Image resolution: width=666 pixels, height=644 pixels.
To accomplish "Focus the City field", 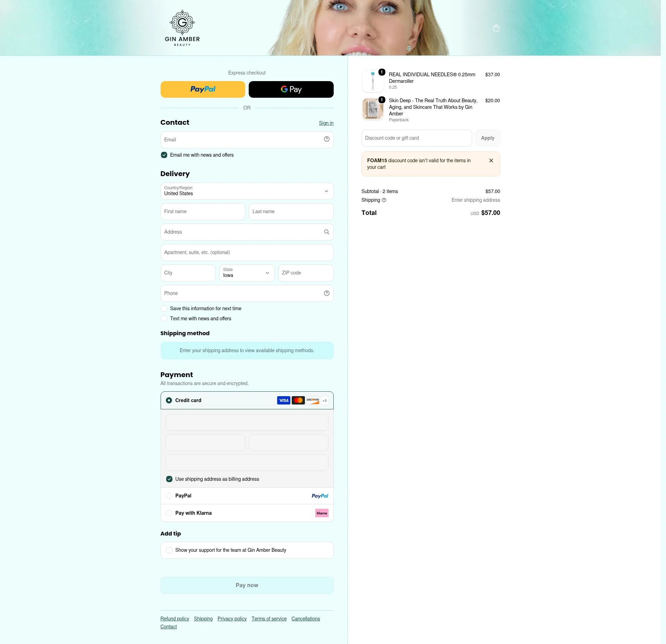I will pos(188,273).
